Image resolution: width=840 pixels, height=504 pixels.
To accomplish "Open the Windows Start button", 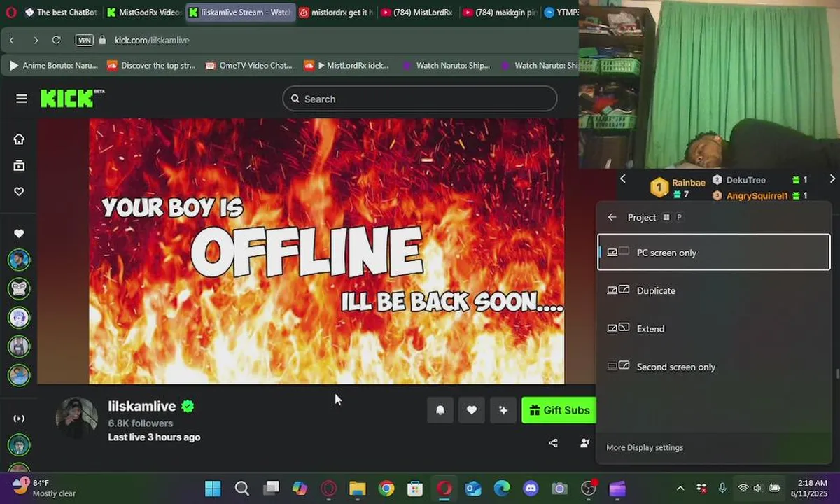I will [x=213, y=488].
